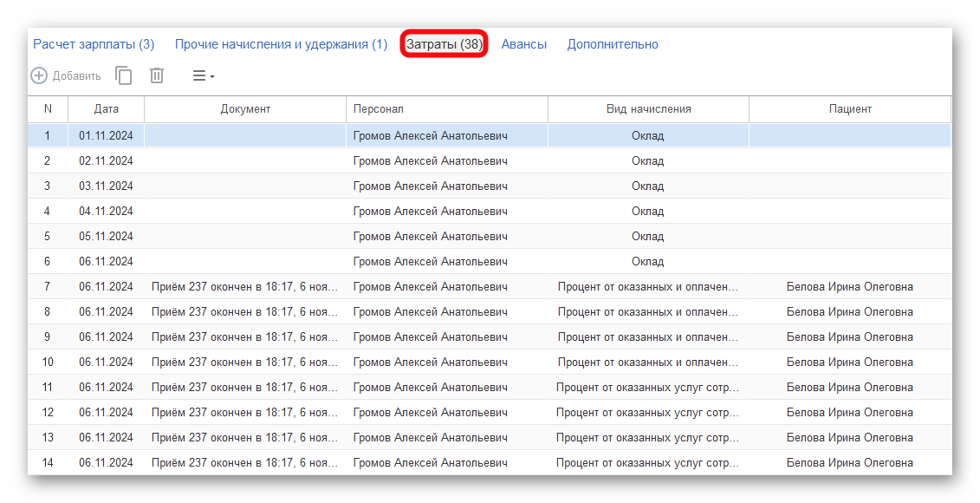Select row number 6 cell
This screenshot has width=980, height=503.
48,262
